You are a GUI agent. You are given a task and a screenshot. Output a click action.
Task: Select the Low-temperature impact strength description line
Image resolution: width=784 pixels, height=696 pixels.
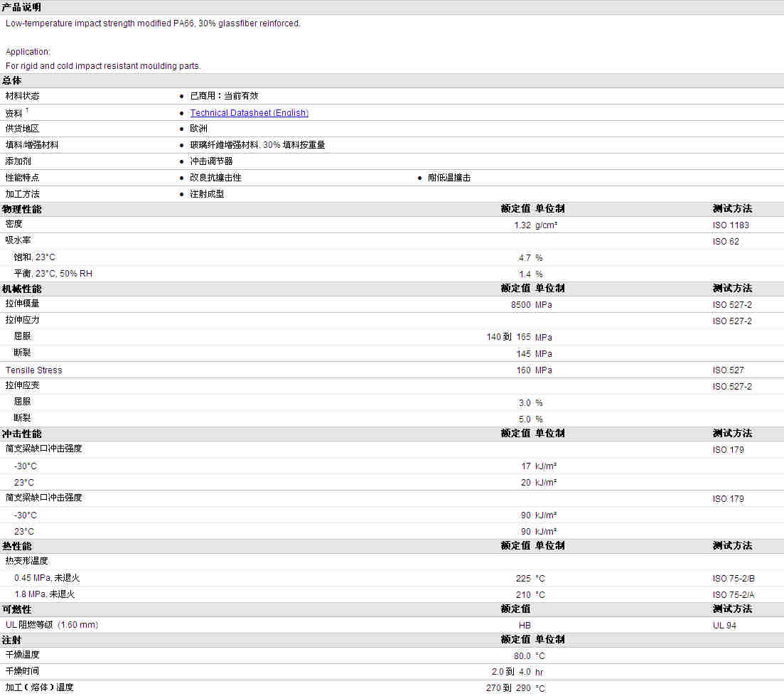point(153,23)
